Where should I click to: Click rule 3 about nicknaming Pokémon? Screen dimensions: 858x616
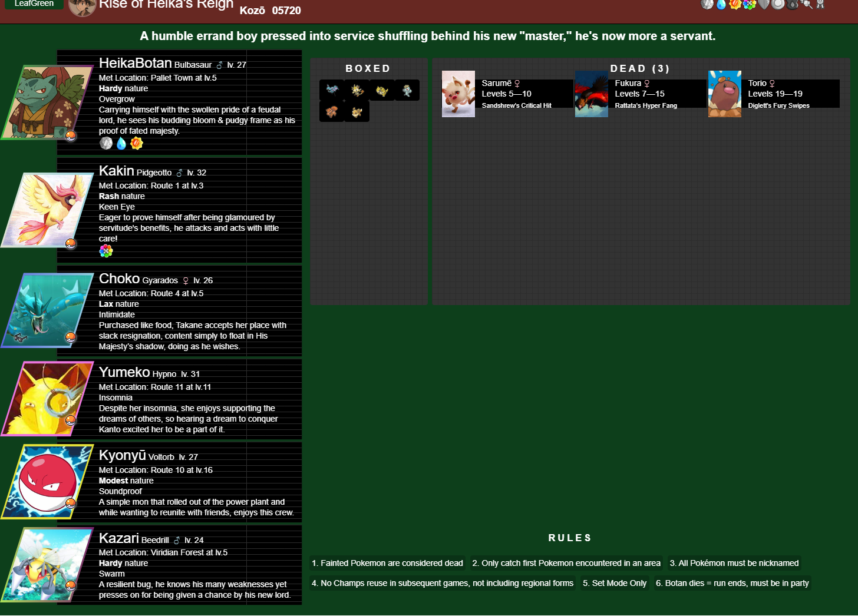point(734,563)
